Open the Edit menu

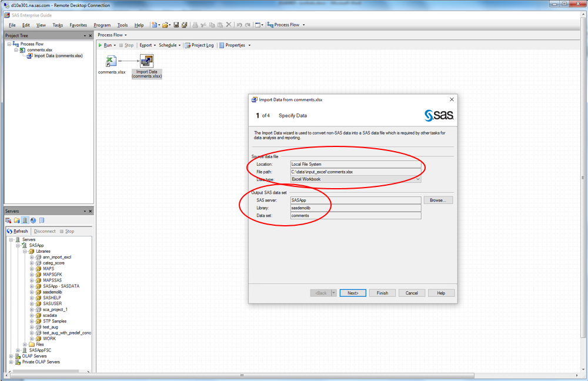[26, 25]
